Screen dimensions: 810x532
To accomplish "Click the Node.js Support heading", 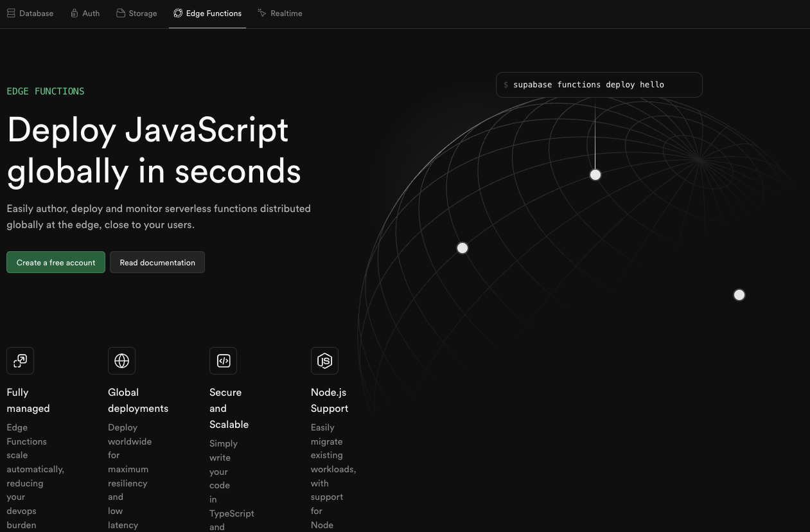I will pos(330,400).
